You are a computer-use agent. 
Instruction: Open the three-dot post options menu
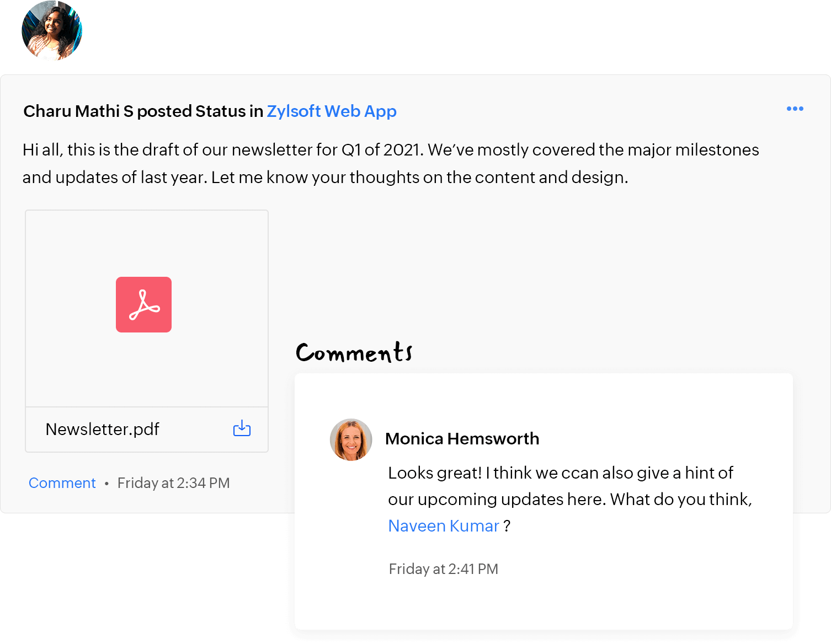tap(795, 109)
